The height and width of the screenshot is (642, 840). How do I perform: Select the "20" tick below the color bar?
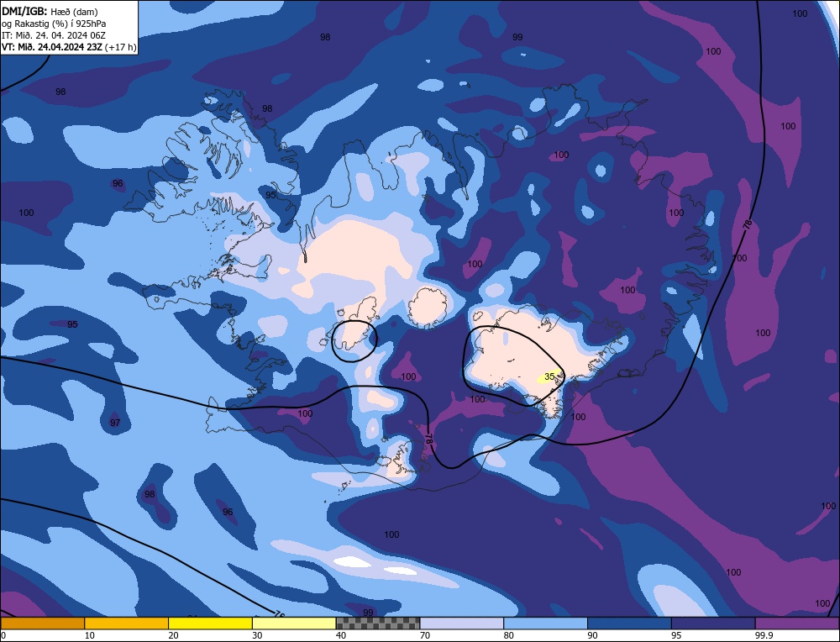point(173,635)
